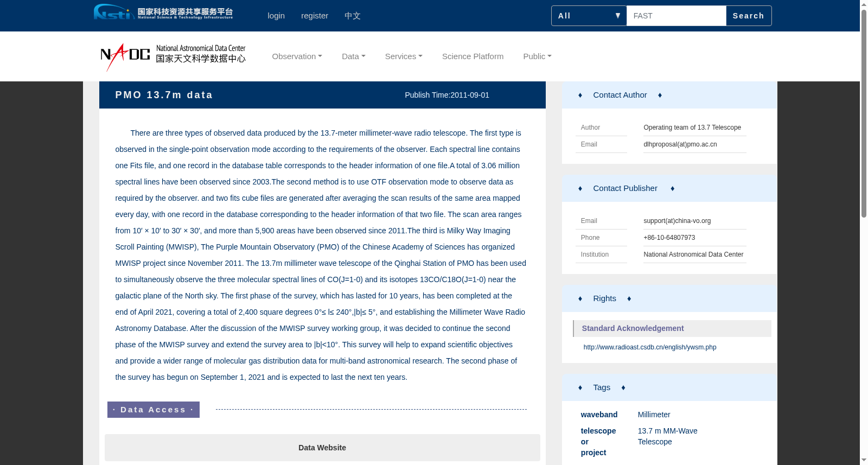Switch language to 中文
This screenshot has width=868, height=465.
pos(353,16)
